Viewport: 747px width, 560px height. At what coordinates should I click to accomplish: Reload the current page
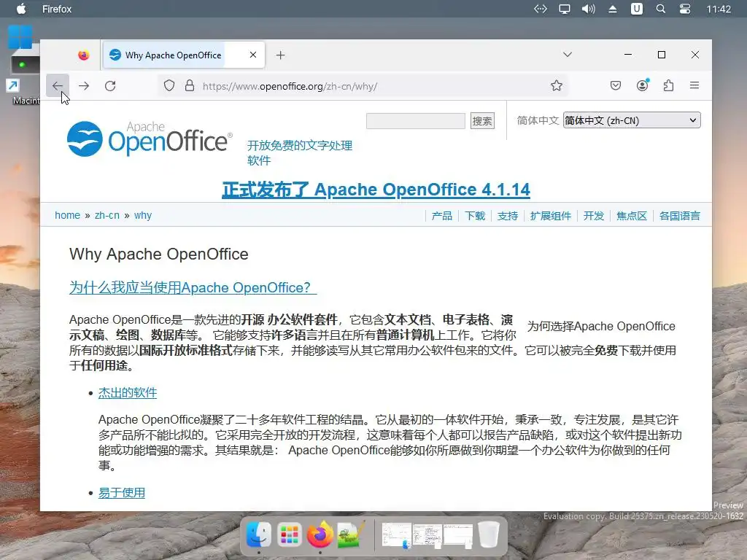point(110,86)
